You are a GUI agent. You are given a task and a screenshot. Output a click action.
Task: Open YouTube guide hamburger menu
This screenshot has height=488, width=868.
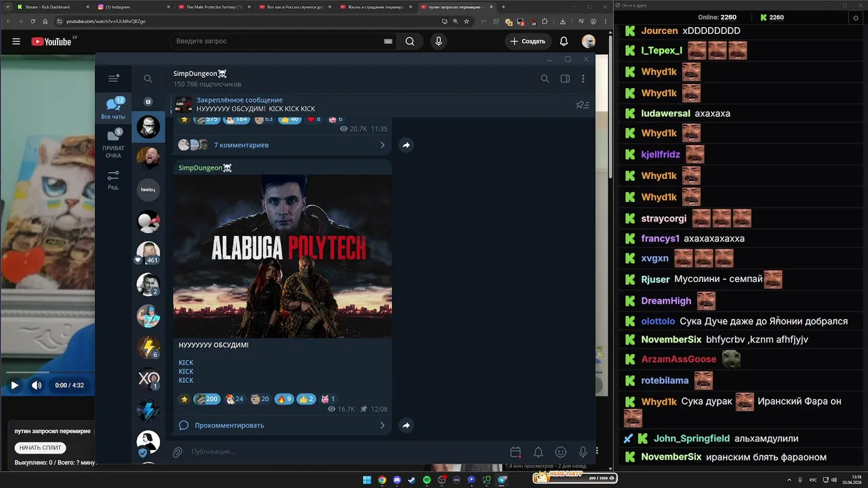[x=16, y=41]
